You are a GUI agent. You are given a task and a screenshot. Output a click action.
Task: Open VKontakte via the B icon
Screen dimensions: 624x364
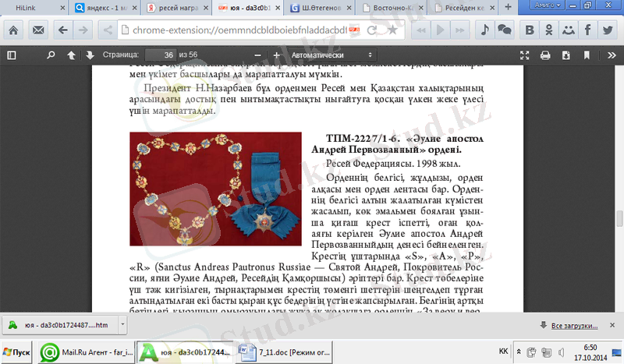[x=530, y=30]
